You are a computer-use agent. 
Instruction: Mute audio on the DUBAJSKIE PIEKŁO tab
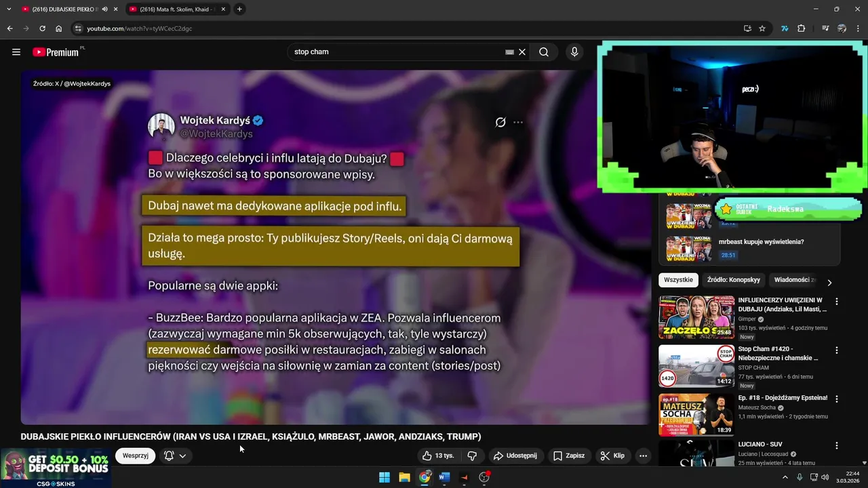105,9
